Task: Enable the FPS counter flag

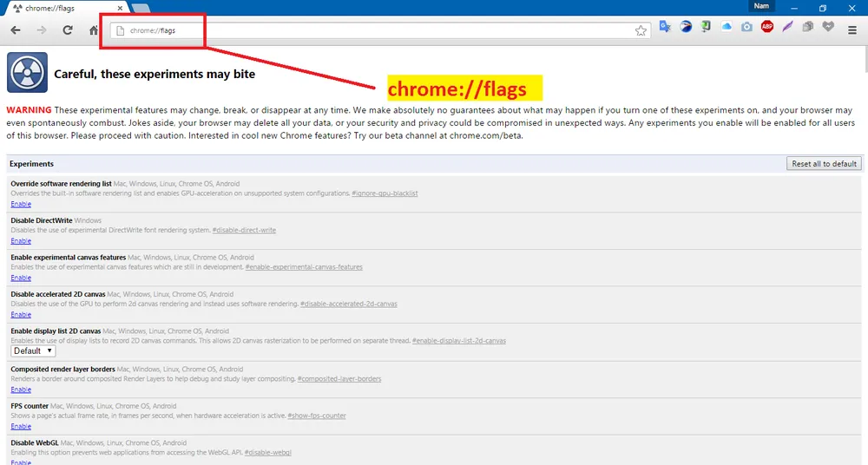Action: point(21,426)
